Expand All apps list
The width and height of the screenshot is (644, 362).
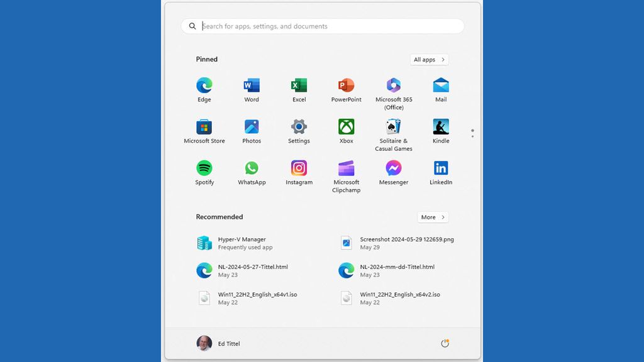coord(429,59)
